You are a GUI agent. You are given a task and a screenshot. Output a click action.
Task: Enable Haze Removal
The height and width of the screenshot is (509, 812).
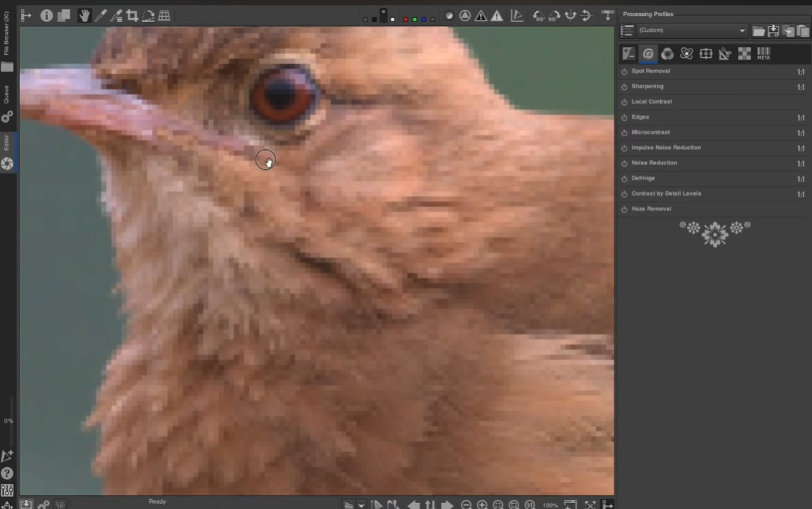624,209
